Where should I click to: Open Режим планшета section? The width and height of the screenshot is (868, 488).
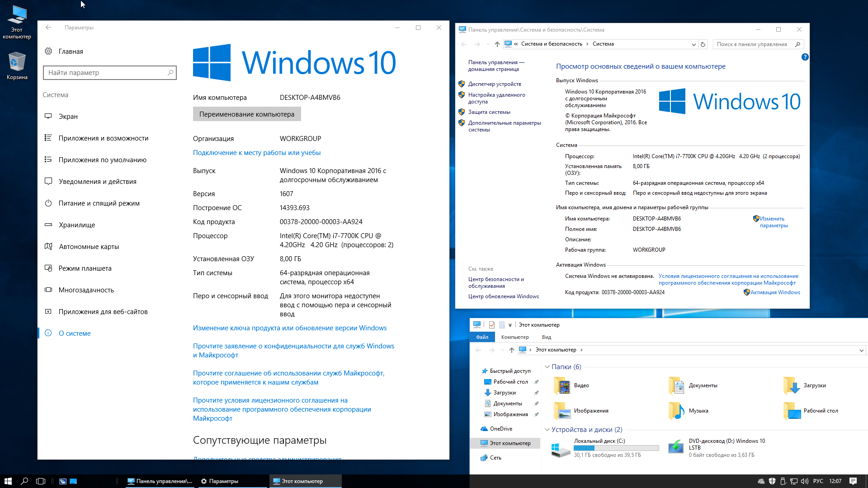[78, 268]
